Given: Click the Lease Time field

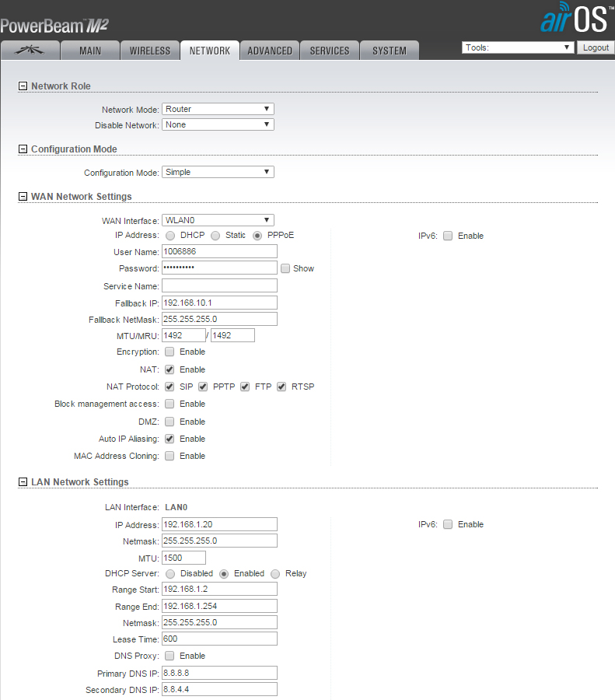Looking at the screenshot, I should (219, 639).
